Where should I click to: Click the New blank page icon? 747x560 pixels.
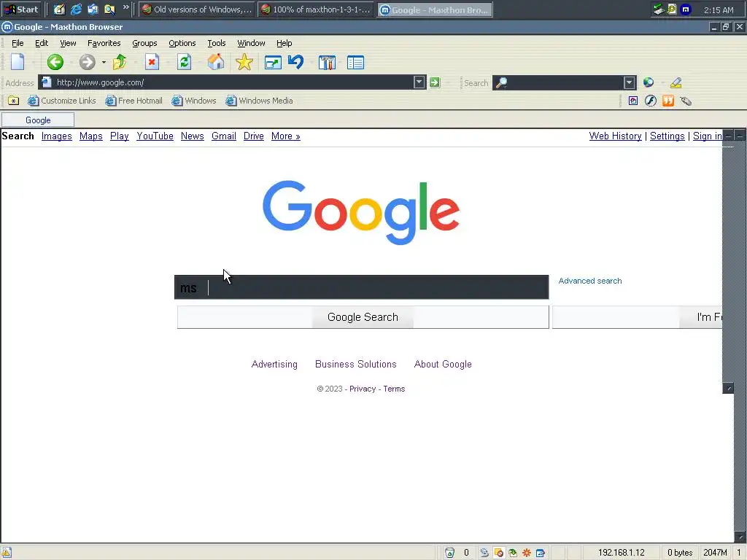tap(18, 62)
